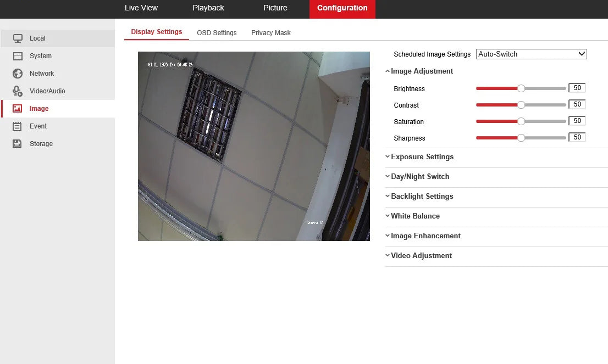Image resolution: width=608 pixels, height=364 pixels.
Task: Select the System sidebar icon
Action: pyautogui.click(x=41, y=55)
